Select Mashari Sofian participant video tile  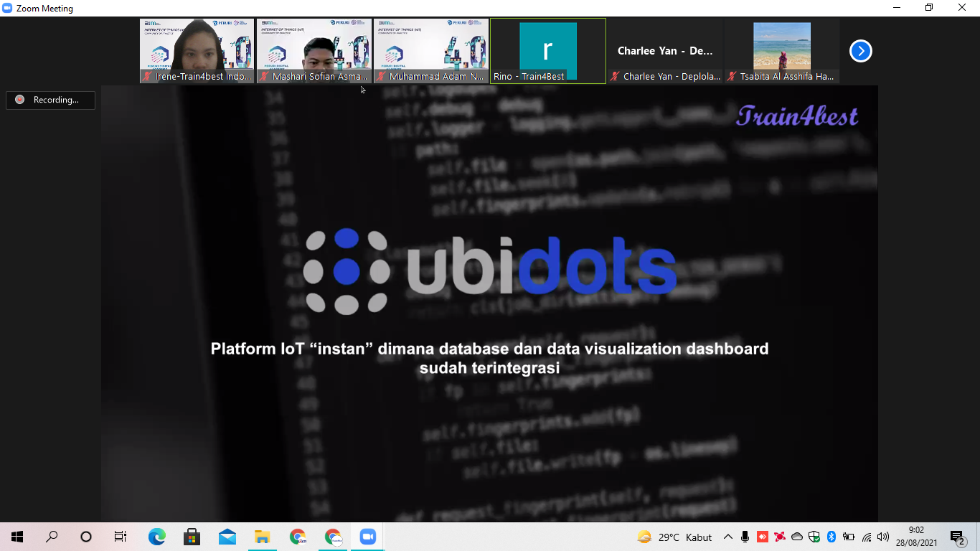pos(314,51)
